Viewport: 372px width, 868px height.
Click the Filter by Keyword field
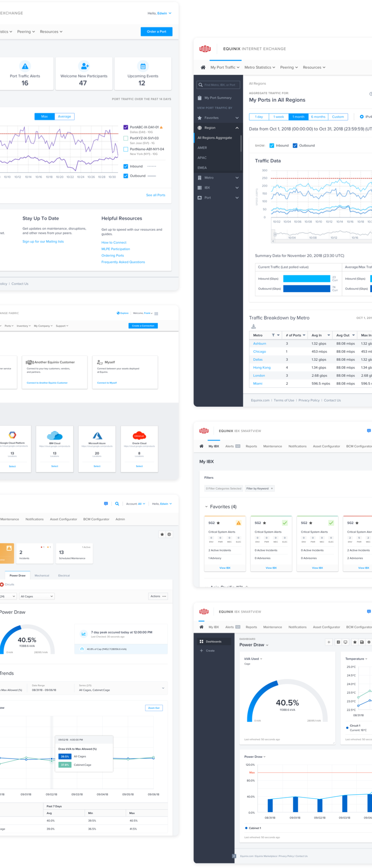tap(260, 488)
